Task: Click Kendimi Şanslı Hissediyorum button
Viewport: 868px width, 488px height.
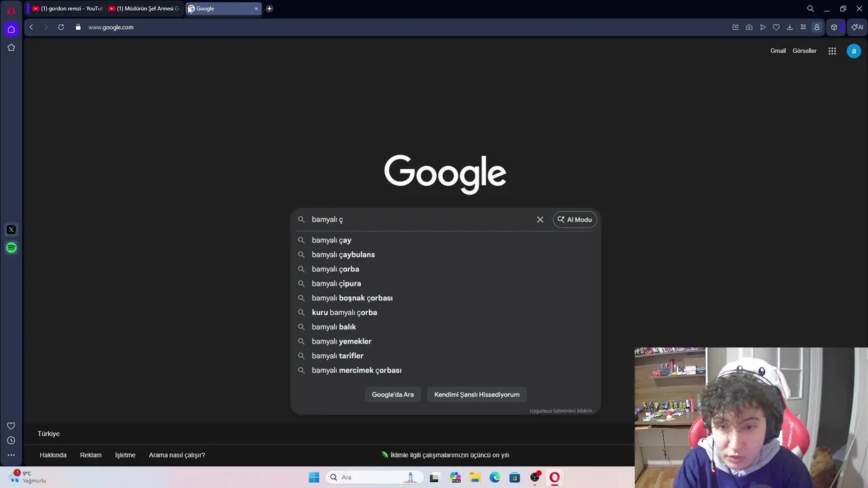Action: click(477, 394)
